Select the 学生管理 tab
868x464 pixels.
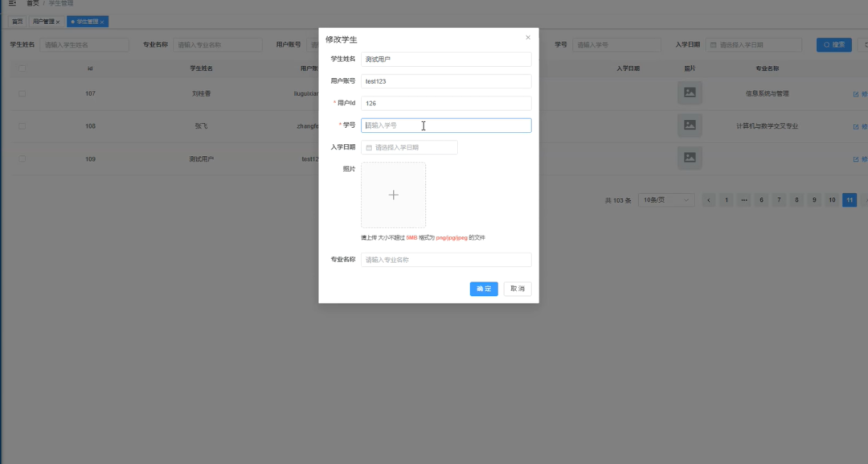[87, 22]
